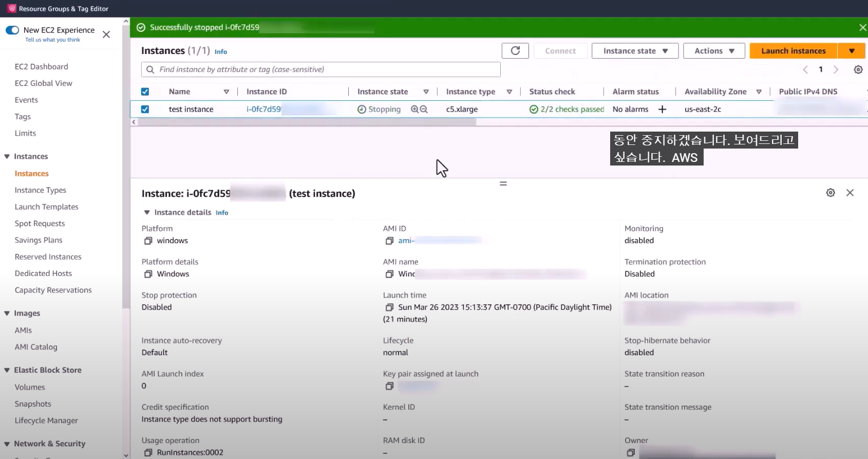
Task: Sort by Name column arrow
Action: [226, 91]
